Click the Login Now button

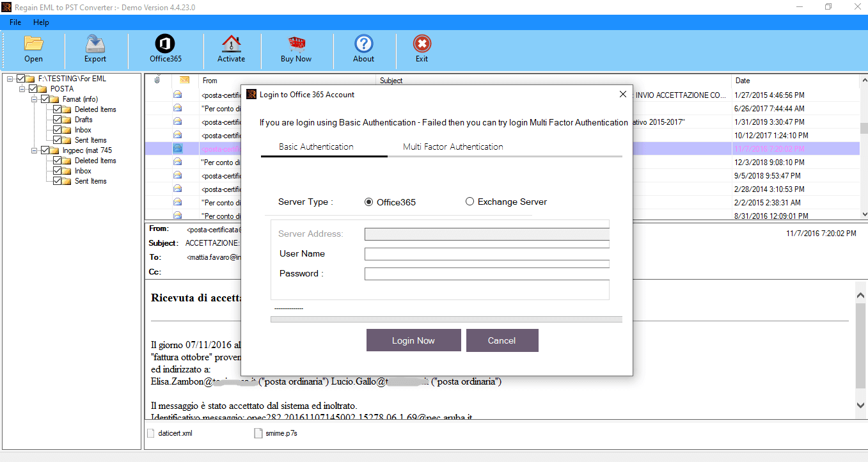click(x=413, y=340)
